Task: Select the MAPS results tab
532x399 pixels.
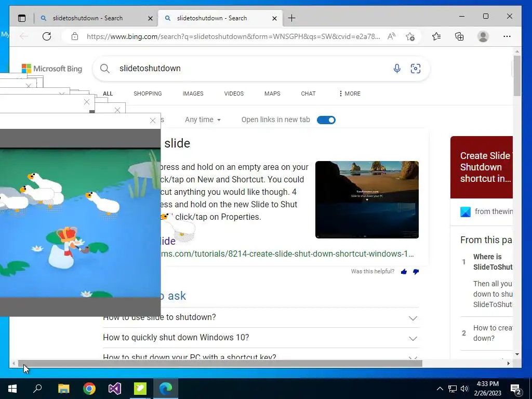Action: (272, 94)
